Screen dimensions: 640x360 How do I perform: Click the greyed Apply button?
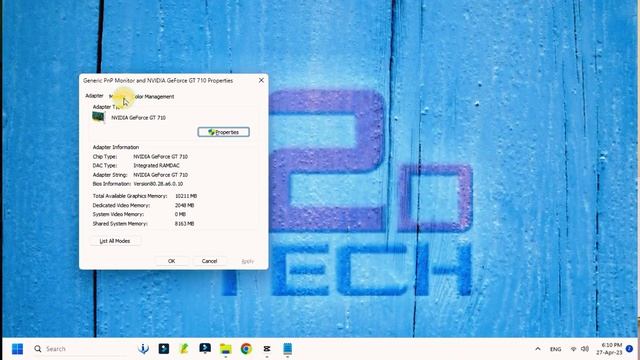click(248, 261)
